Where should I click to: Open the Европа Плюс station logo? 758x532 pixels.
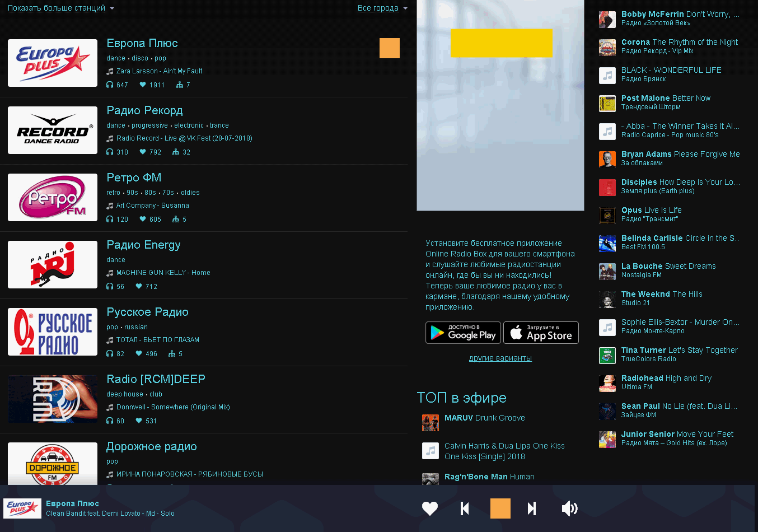coord(53,63)
